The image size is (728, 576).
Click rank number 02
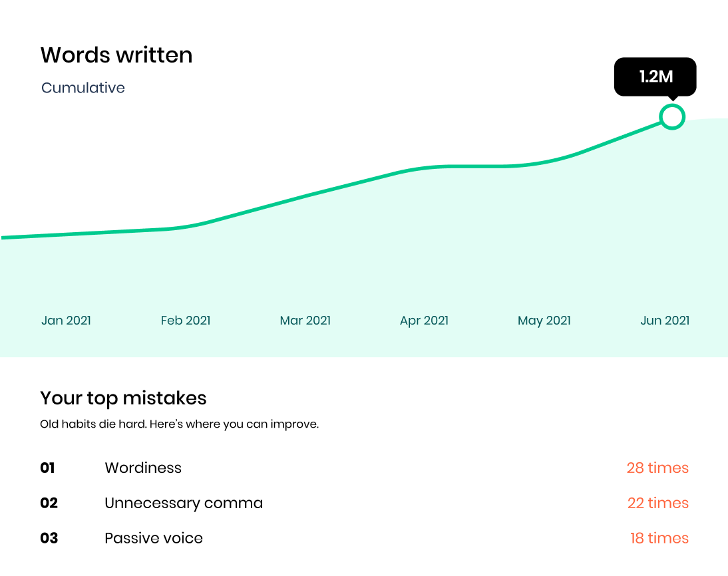[x=49, y=503]
